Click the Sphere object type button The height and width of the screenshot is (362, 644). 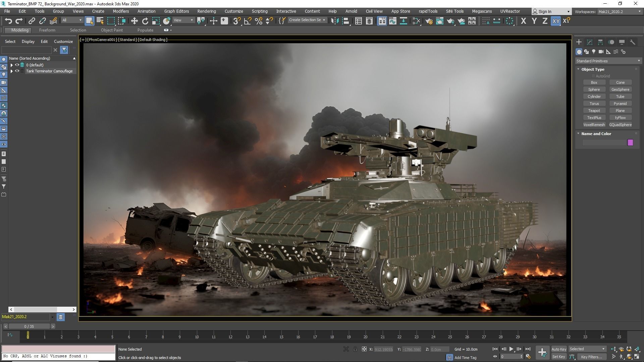(594, 89)
